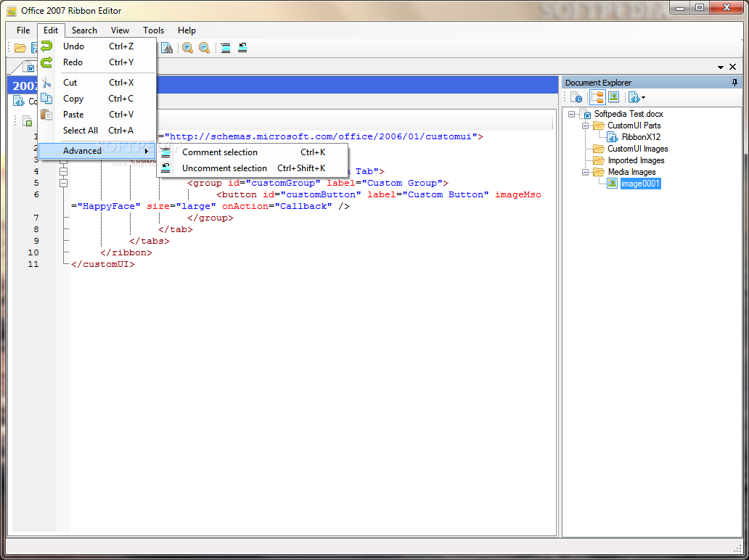The width and height of the screenshot is (749, 560).
Task: Choose Redo from the Edit menu
Action: click(x=97, y=62)
